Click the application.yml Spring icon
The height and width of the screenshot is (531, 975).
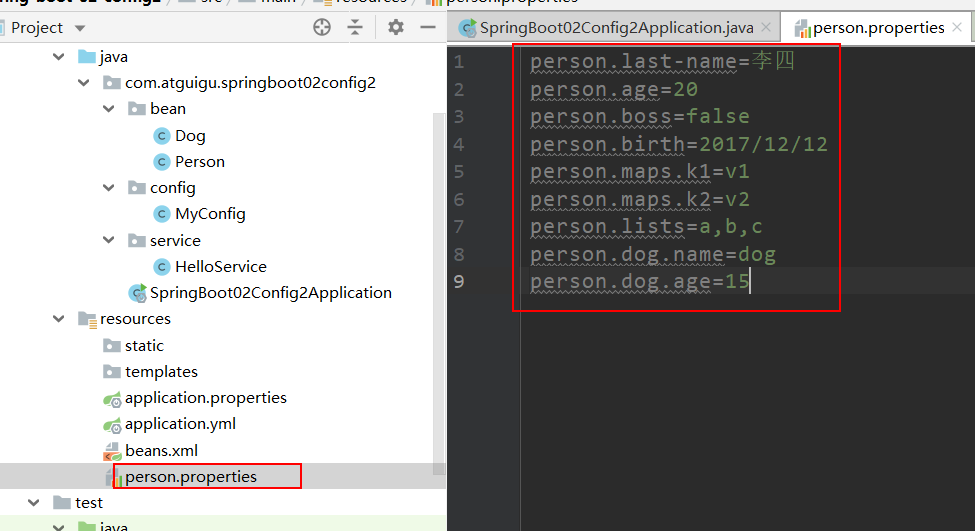[x=112, y=425]
